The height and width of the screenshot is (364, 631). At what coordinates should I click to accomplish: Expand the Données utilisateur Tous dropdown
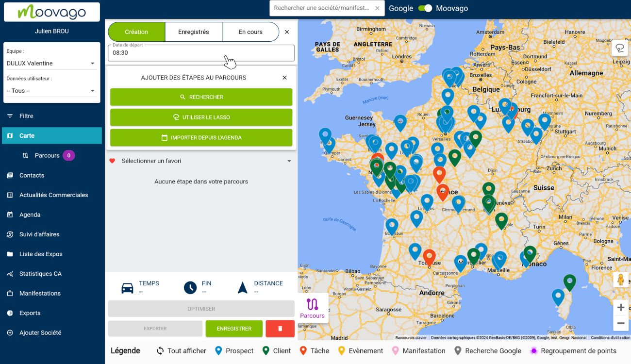[x=51, y=91]
